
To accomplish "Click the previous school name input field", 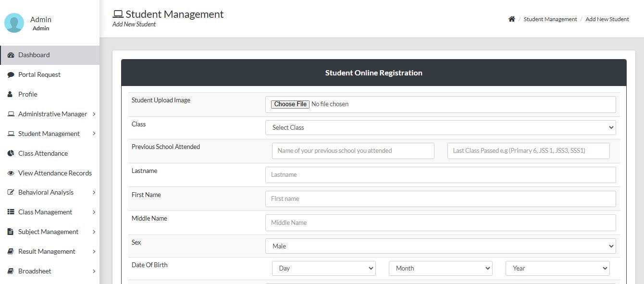I will click(x=353, y=151).
